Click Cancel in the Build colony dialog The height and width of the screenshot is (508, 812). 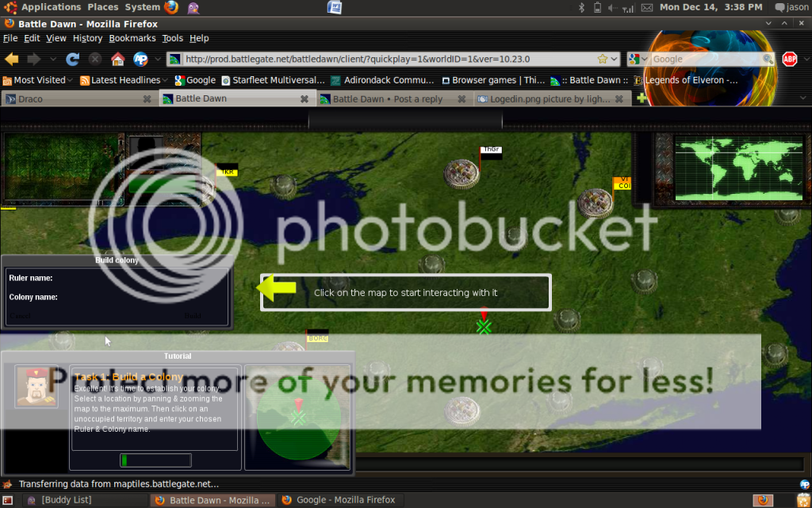[x=20, y=315]
